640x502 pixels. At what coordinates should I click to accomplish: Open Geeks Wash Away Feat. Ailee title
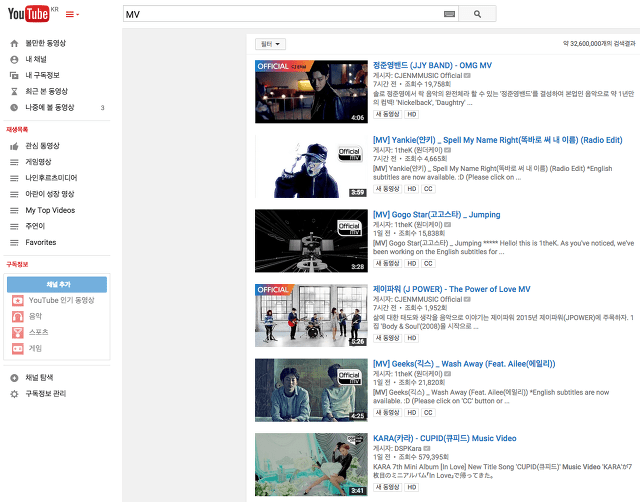(x=464, y=364)
